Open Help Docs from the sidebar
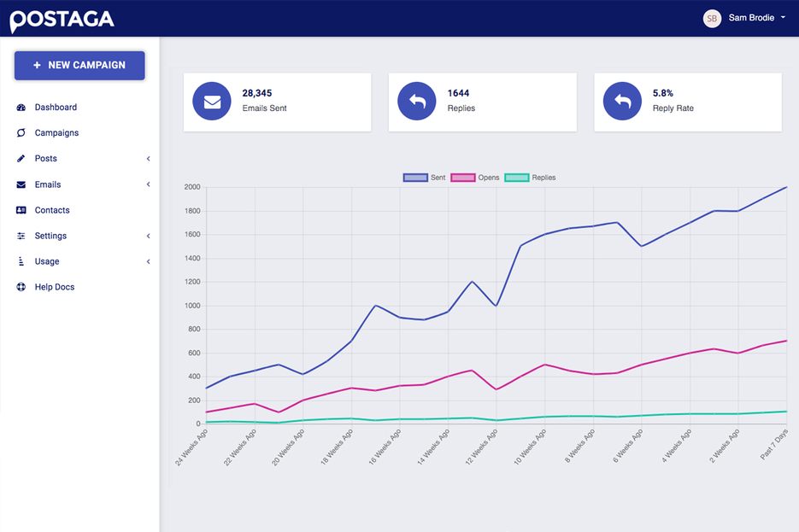799x532 pixels. (54, 287)
